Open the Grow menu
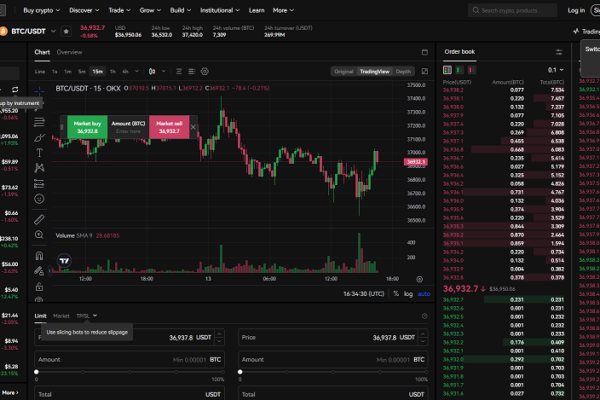Screen dimensions: 600x400 tap(150, 10)
